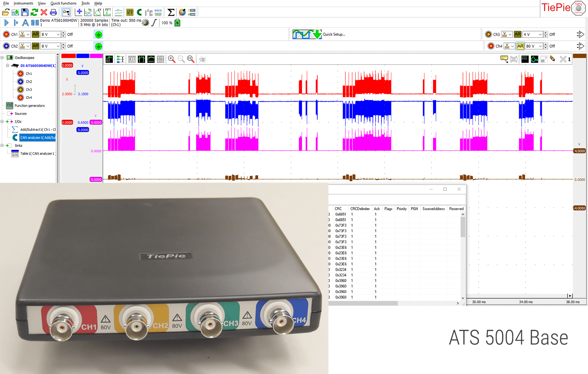The image size is (588, 374).
Task: Click the I2C analyzer icon
Action: [149, 12]
